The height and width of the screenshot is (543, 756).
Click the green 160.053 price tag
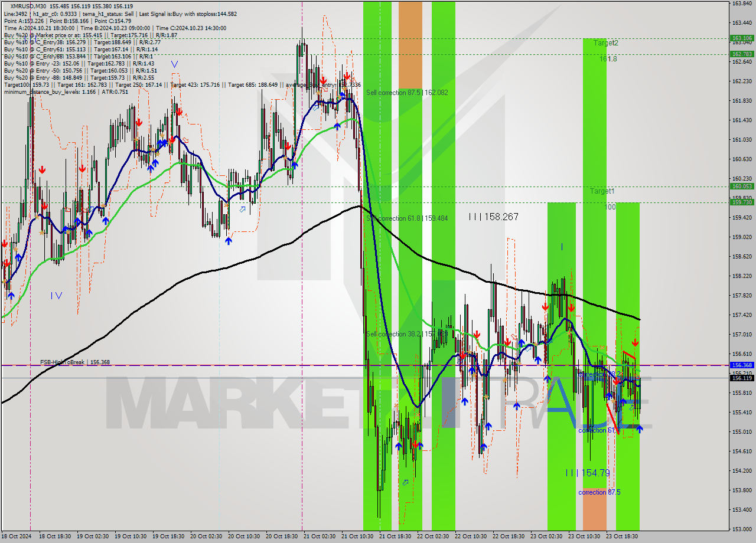pyautogui.click(x=742, y=187)
